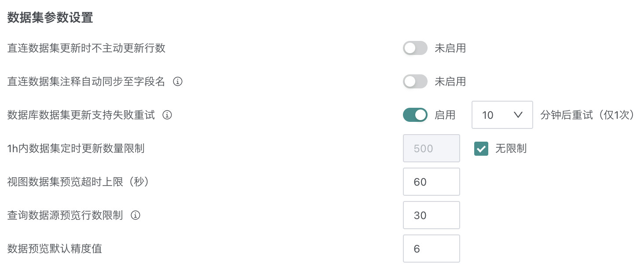Click info icon beside 直连数据集注释自动同步至字段名
This screenshot has width=644, height=278.
click(x=178, y=81)
